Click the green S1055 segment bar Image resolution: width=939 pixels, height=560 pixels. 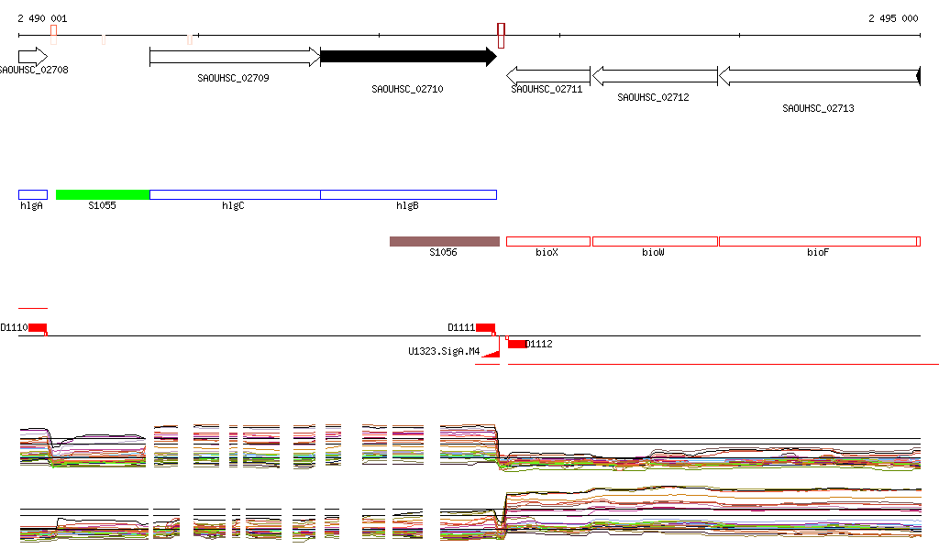(103, 194)
